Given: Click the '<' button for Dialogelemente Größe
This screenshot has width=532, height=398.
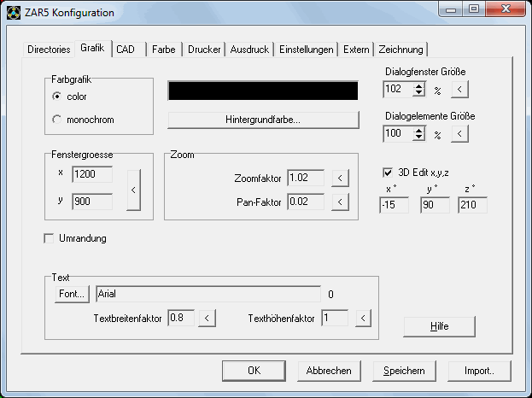Looking at the screenshot, I should [459, 134].
